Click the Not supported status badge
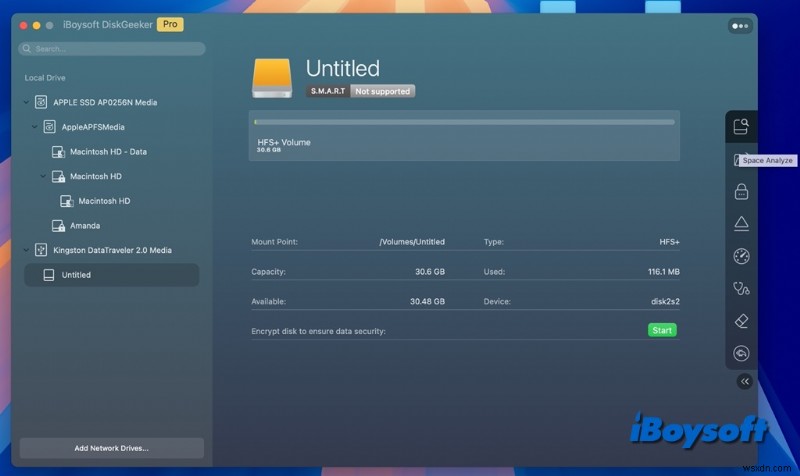 [x=383, y=91]
